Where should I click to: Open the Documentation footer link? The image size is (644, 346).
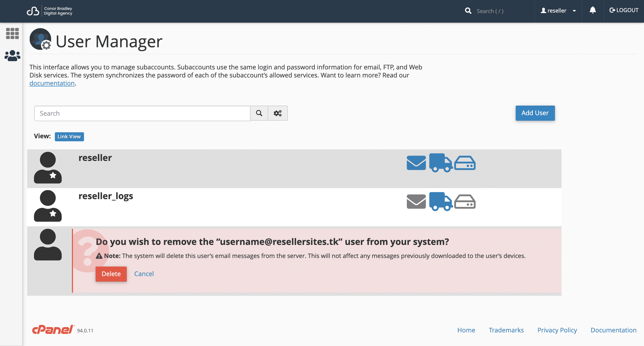pos(613,330)
